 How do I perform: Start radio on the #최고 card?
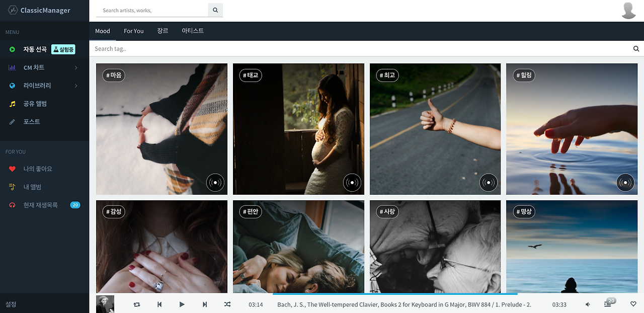pyautogui.click(x=489, y=183)
